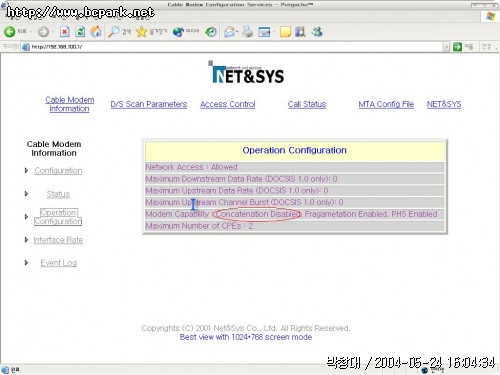The image size is (500, 375).
Task: Click 'Maximum Downstream Data Rate' row
Action: (x=295, y=179)
